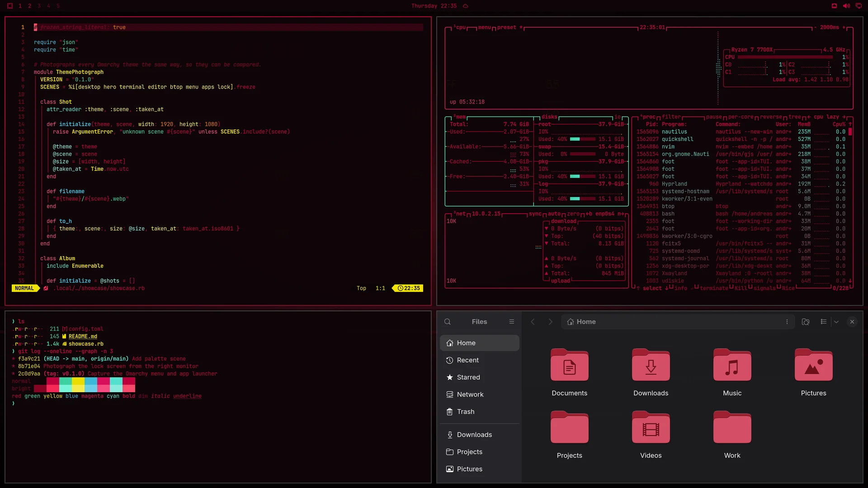
Task: Click the Hyprland process row in btop
Action: pos(741,184)
